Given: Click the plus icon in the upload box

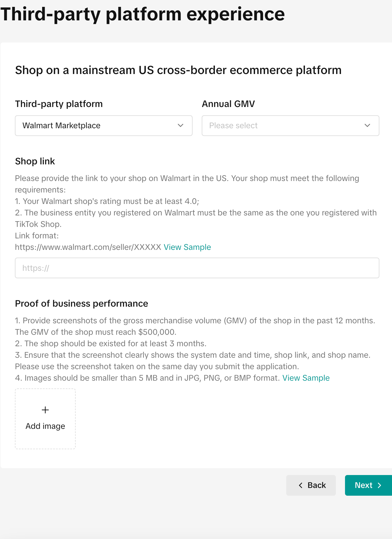Looking at the screenshot, I should coord(45,410).
